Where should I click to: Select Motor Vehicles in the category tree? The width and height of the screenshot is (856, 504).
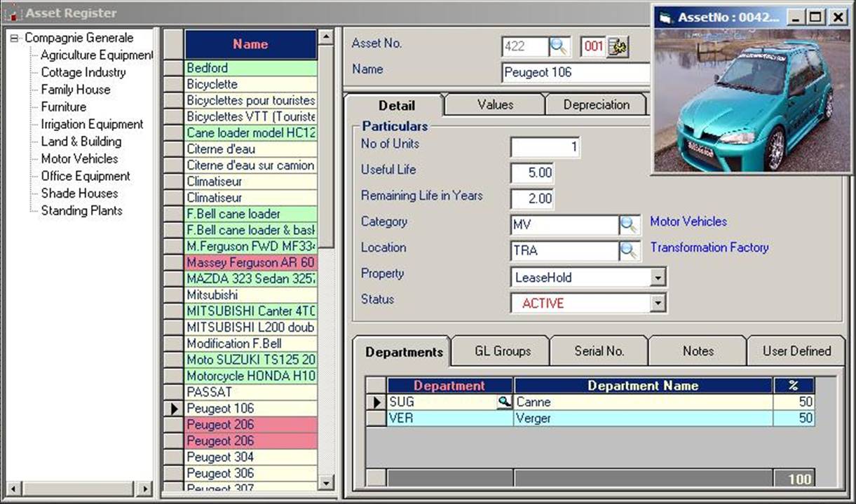tap(79, 159)
